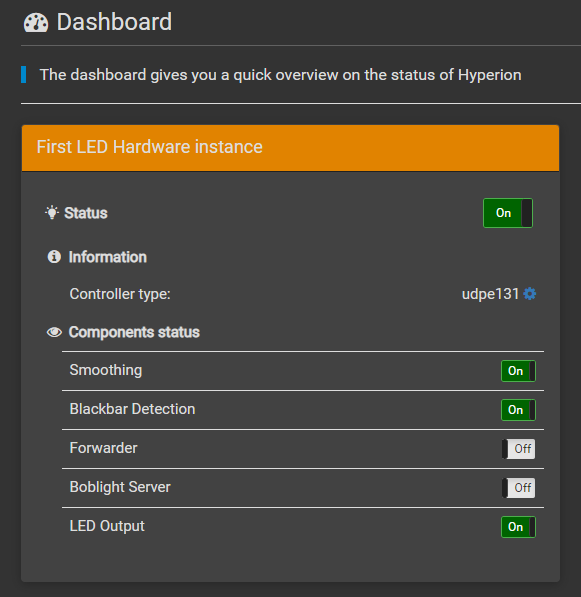The width and height of the screenshot is (581, 597).
Task: Click the Information section heading
Action: click(107, 257)
